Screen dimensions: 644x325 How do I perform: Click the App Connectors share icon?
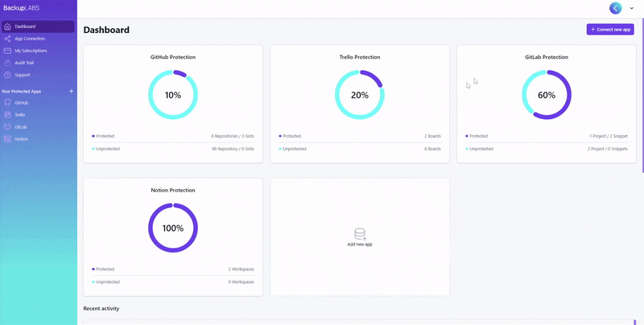[x=7, y=39]
